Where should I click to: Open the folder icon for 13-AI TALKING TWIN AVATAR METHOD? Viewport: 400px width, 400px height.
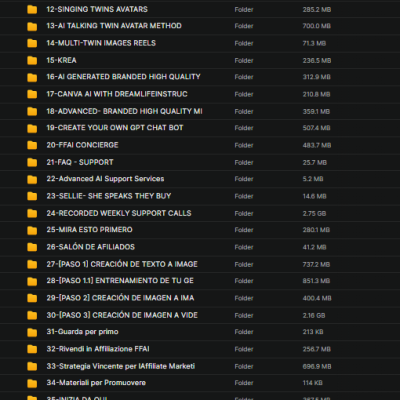(32, 26)
